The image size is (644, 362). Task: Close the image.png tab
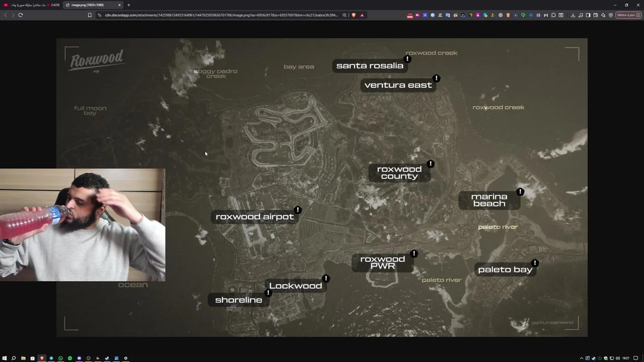120,5
